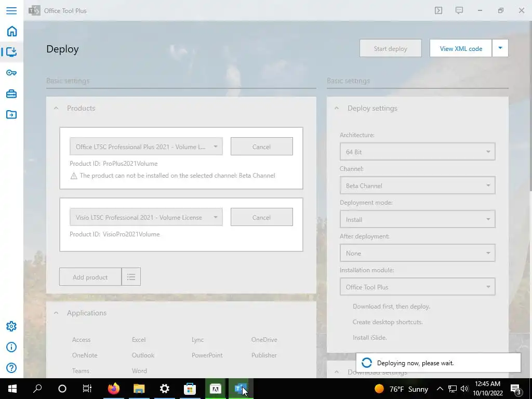Toggle the Access application option
The width and height of the screenshot is (532, 399).
81,340
